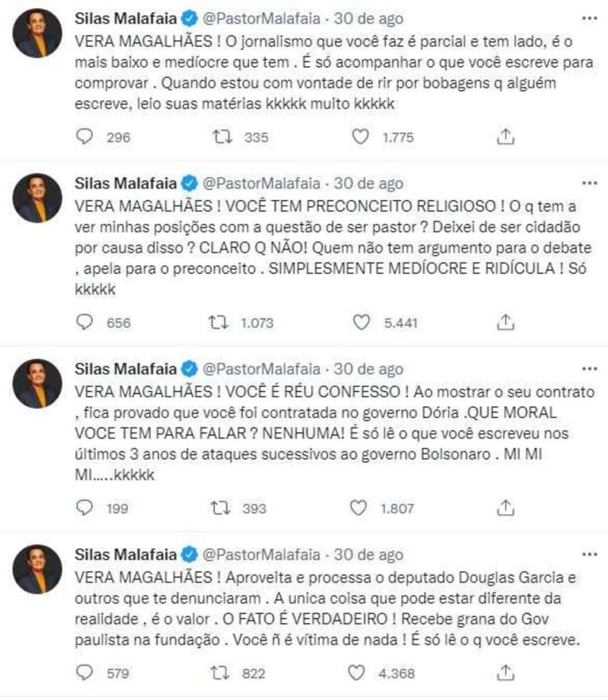Like the tweet with 1.775 likes

[x=360, y=137]
